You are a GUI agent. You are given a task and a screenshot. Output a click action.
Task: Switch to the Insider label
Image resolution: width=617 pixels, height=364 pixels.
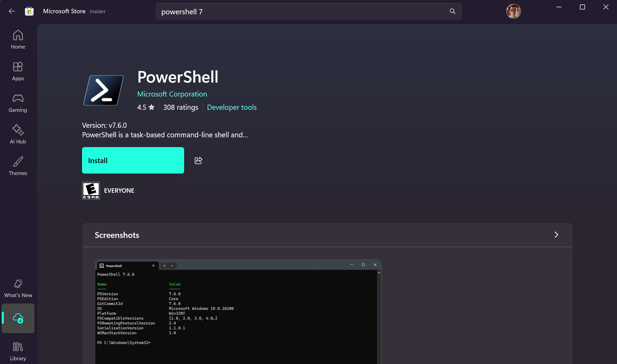tap(98, 11)
